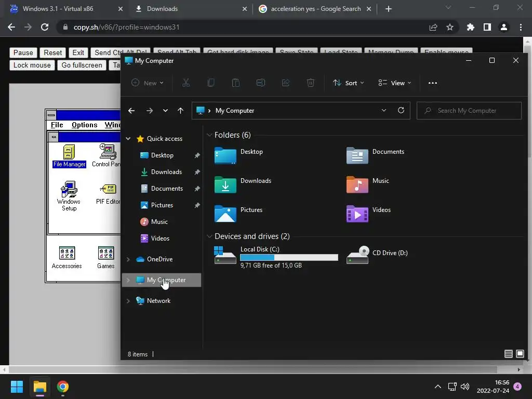Go up one folder level

click(x=180, y=111)
